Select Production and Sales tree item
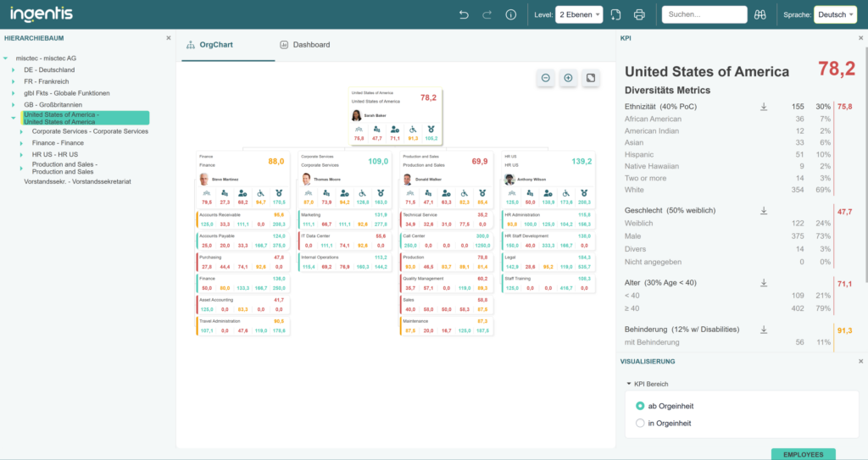Viewport: 868px width, 460px height. pyautogui.click(x=64, y=168)
